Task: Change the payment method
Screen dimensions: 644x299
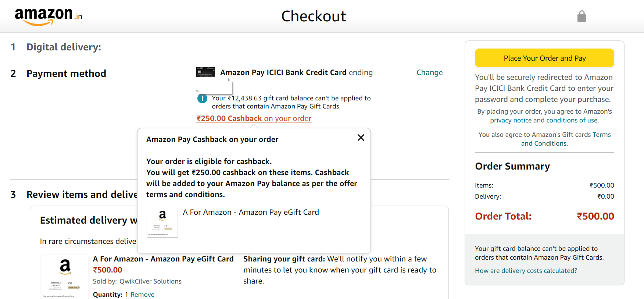Action: [x=429, y=72]
